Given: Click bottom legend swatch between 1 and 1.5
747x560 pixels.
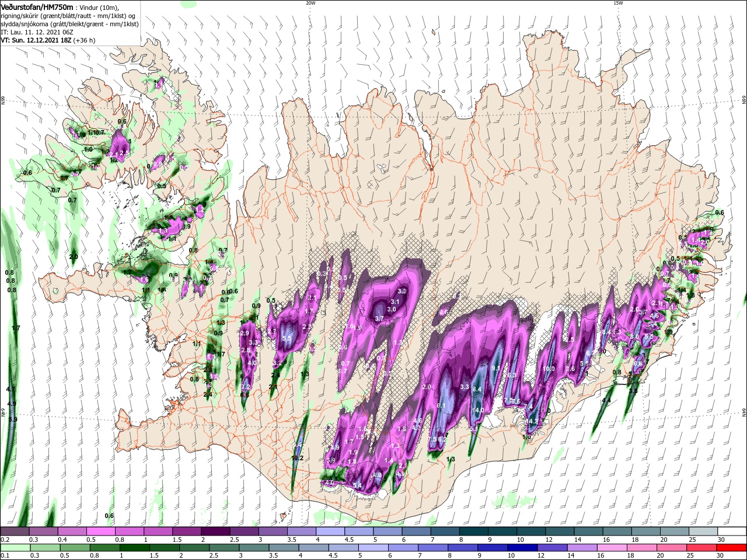Looking at the screenshot, I should tap(135, 548).
